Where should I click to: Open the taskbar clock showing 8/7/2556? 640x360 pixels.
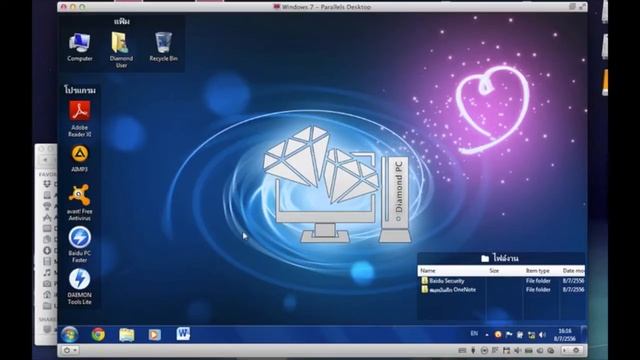coord(564,335)
